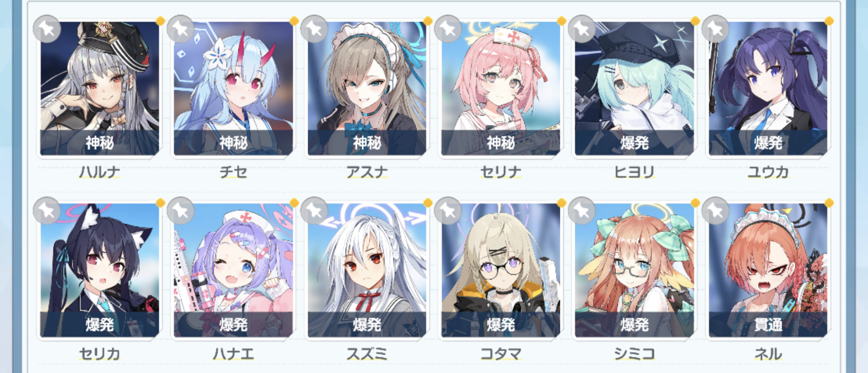Toggle pin icon on ハルナ card
868x373 pixels.
47,29
